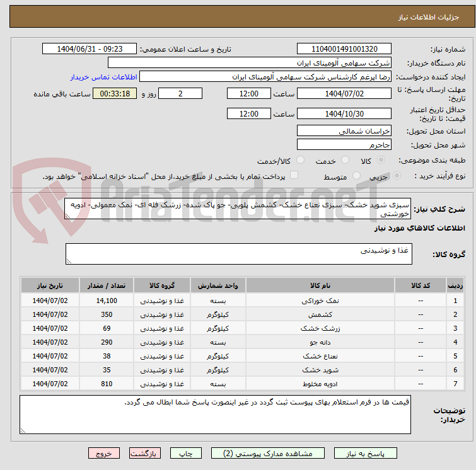Open مشاهده مدارک پیوستی (2) attachments
This screenshot has height=470, width=476.
(268, 453)
